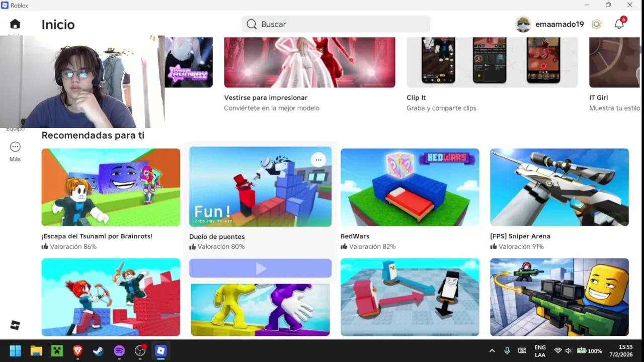This screenshot has height=362, width=644.
Task: Click the Valoración 82% rating text
Action: click(372, 246)
